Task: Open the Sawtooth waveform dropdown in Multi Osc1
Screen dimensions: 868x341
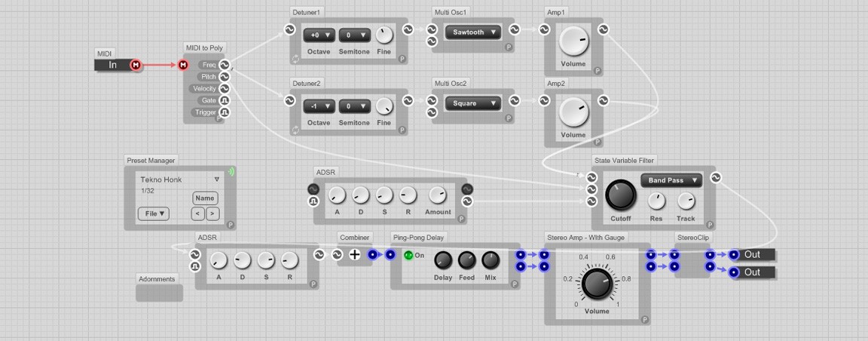Action: click(472, 32)
